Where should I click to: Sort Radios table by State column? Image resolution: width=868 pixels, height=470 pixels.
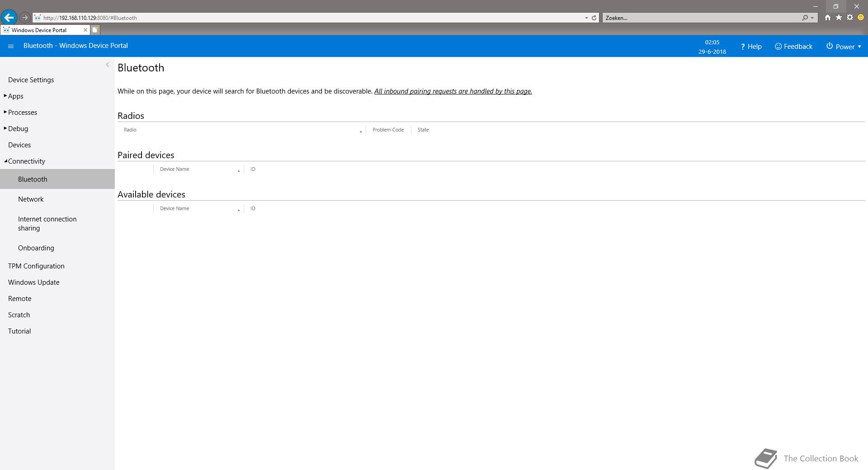(x=423, y=130)
